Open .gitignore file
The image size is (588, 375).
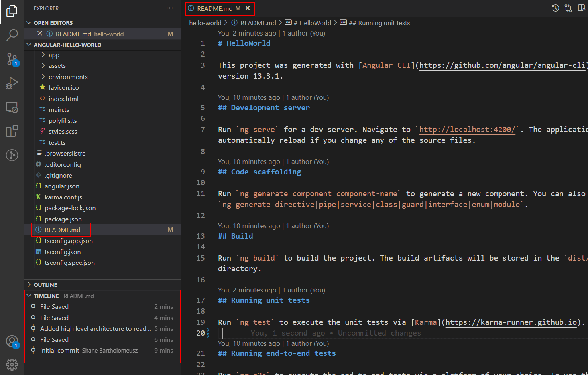(x=58, y=176)
